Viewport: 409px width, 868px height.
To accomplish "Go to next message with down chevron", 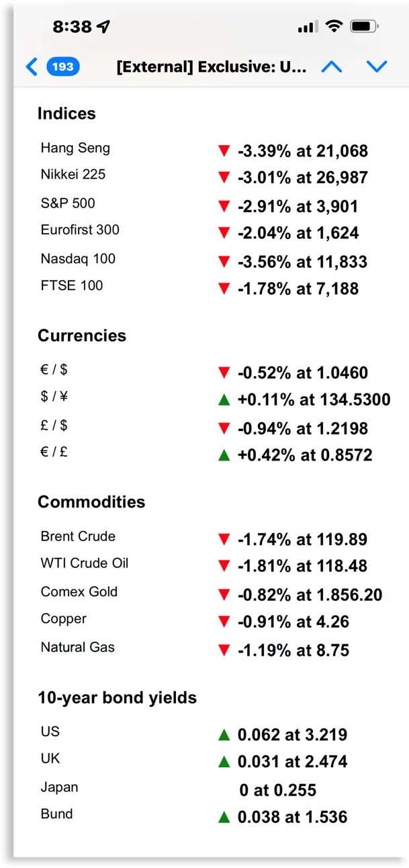I will coord(377,66).
